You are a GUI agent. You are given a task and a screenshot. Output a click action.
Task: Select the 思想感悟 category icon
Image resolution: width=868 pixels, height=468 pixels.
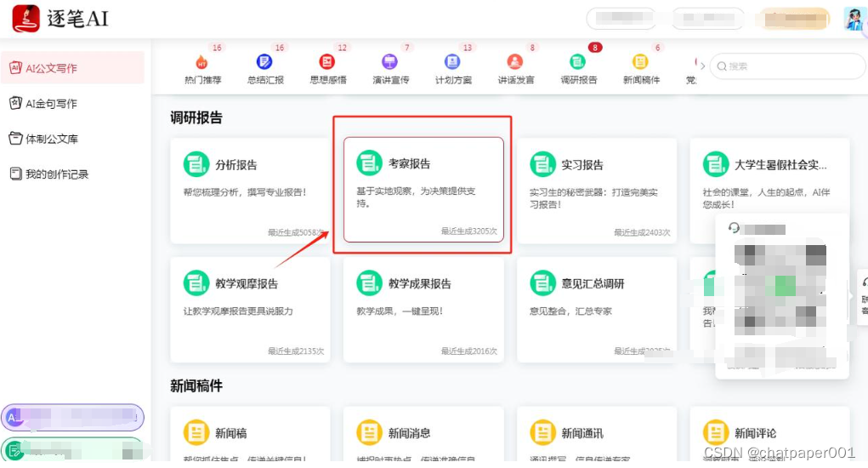(x=326, y=62)
